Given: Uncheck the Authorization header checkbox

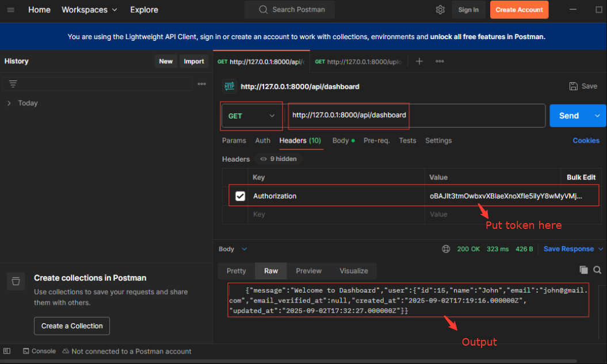Looking at the screenshot, I should 240,196.
